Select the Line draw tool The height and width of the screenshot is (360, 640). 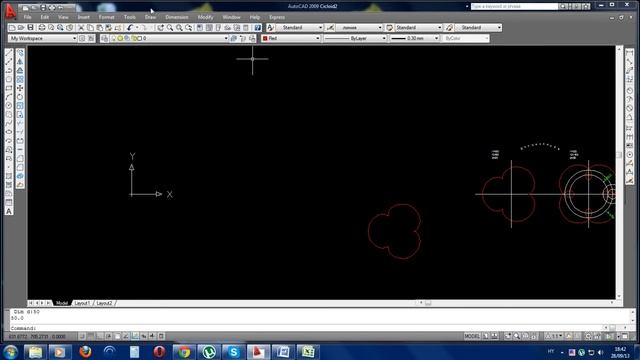click(x=9, y=53)
